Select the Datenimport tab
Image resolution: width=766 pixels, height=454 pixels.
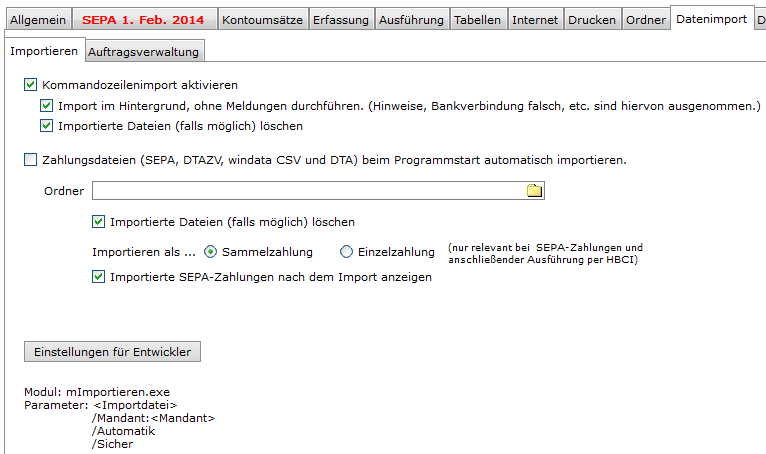click(x=712, y=19)
